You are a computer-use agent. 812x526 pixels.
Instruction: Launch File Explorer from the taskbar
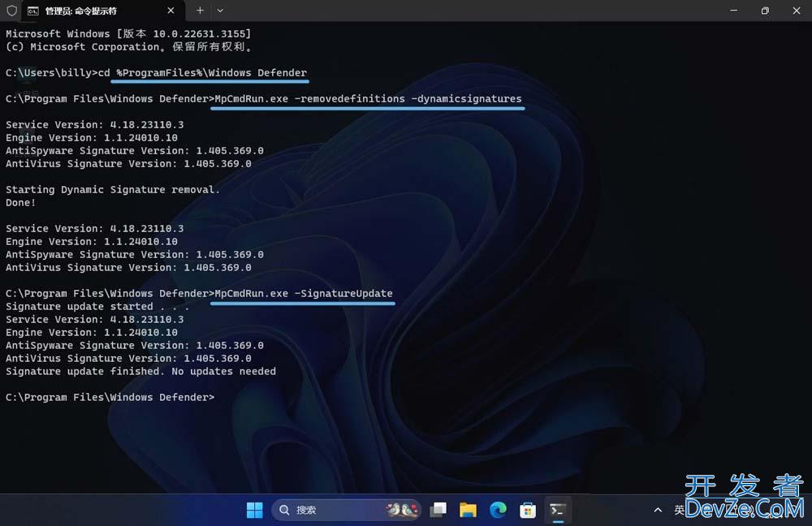point(468,510)
